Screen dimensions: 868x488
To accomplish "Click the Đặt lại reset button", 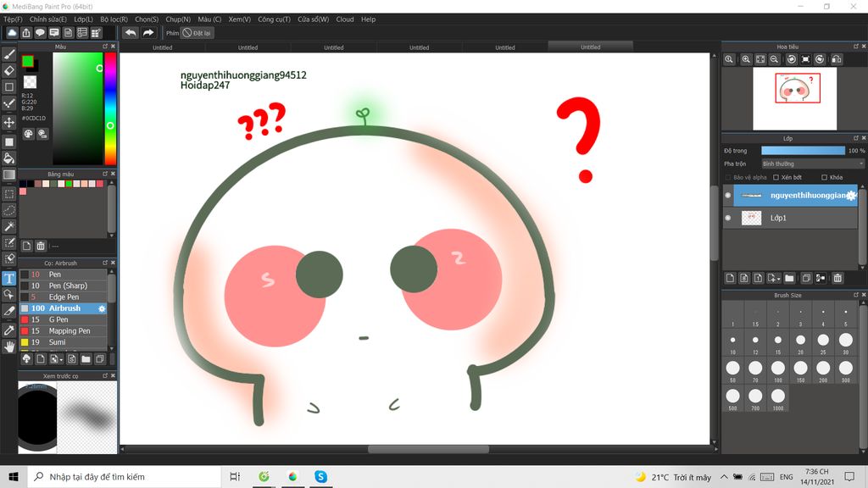I will pos(197,33).
